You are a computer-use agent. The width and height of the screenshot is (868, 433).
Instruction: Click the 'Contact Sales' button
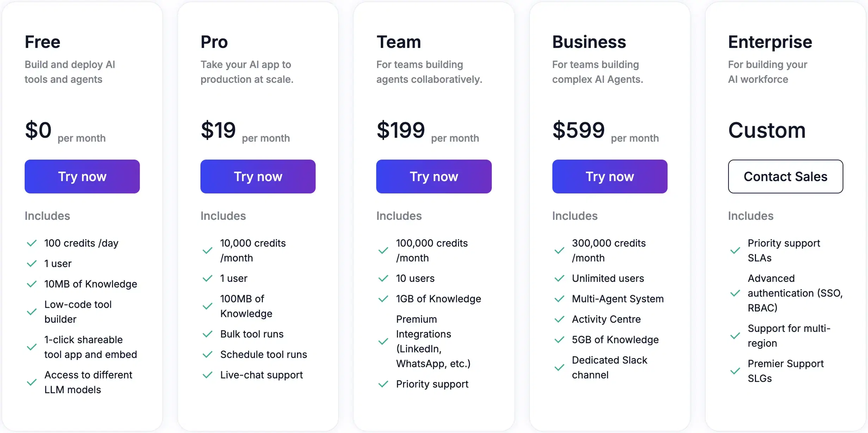point(785,177)
